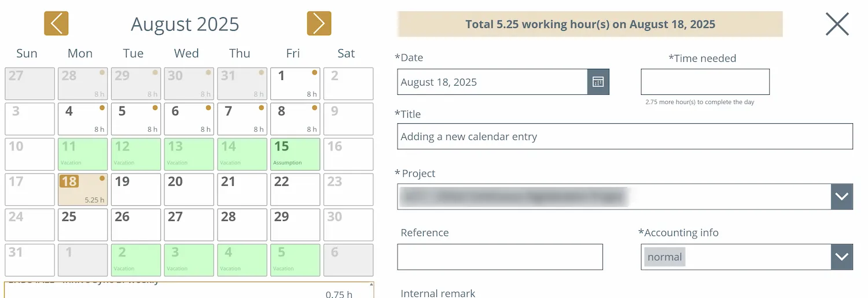Select August 19 calendar day
The image size is (868, 298).
136,189
